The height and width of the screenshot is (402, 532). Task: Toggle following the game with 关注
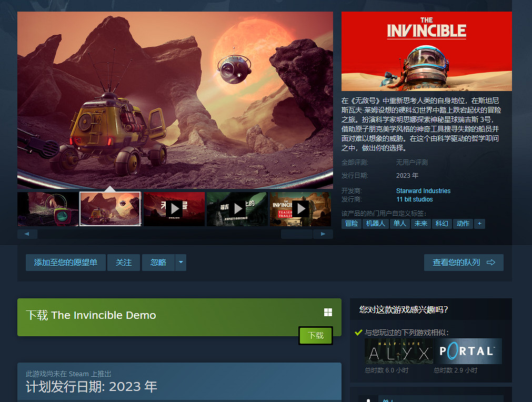click(x=124, y=262)
